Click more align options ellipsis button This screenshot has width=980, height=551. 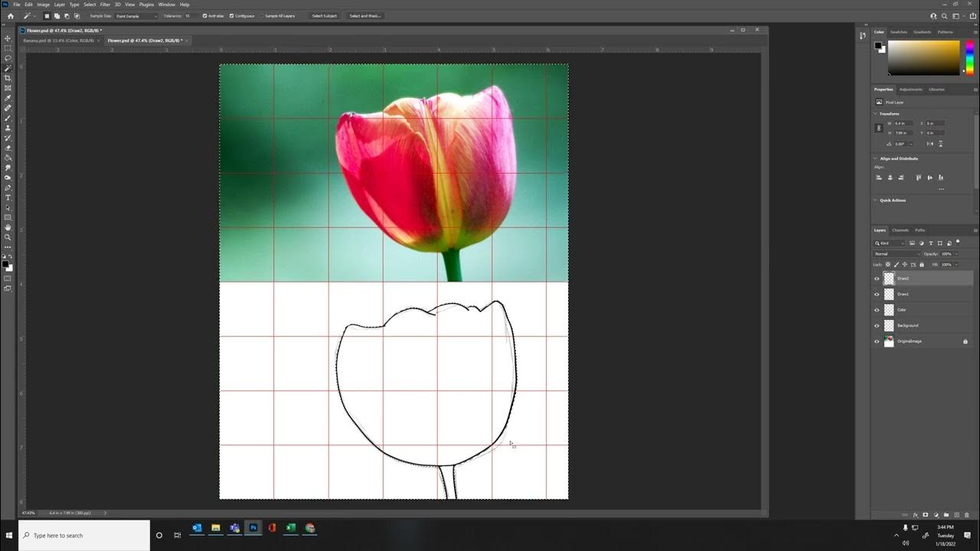941,189
